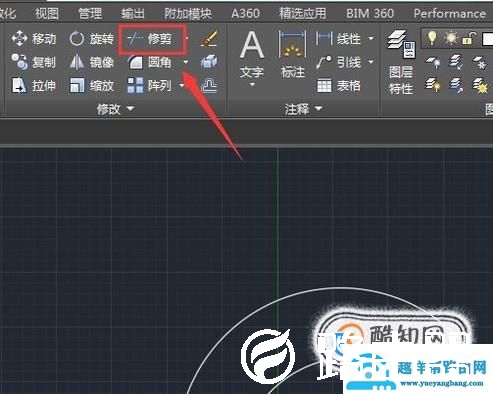Viewport: 493px width, 394px height.
Task: Open the 阵列 dropdown arrow
Action: tap(182, 86)
